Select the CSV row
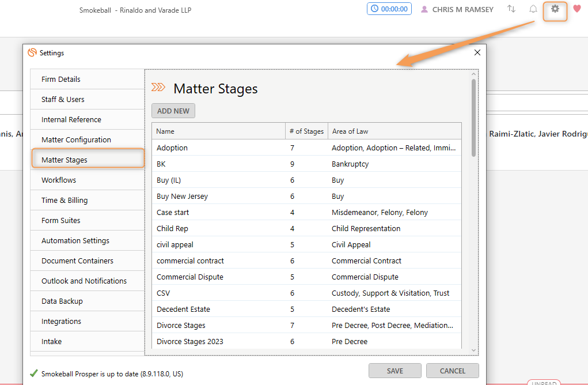This screenshot has height=385, width=588. pyautogui.click(x=306, y=293)
